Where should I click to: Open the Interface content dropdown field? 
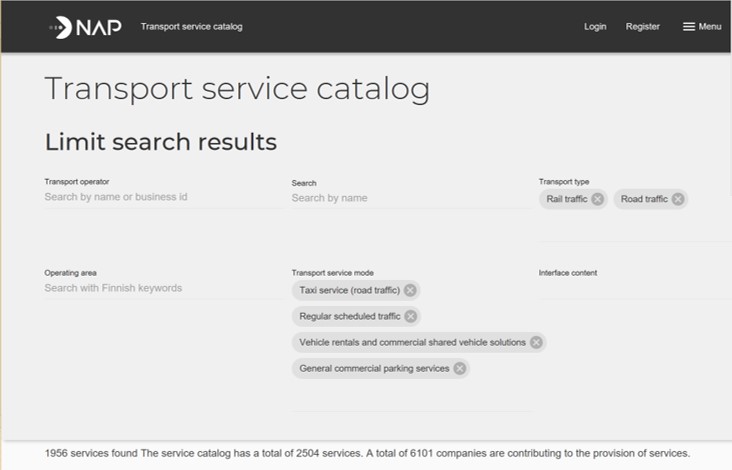pos(634,289)
